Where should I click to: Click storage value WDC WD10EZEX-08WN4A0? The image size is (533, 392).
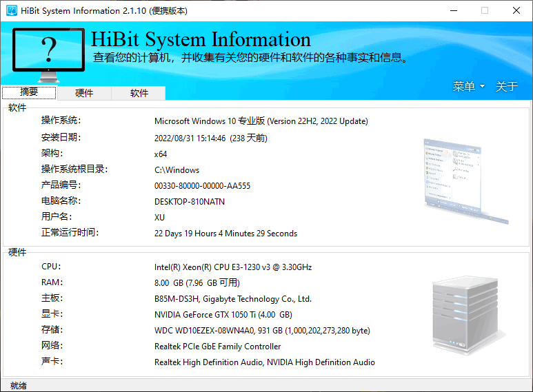(262, 331)
